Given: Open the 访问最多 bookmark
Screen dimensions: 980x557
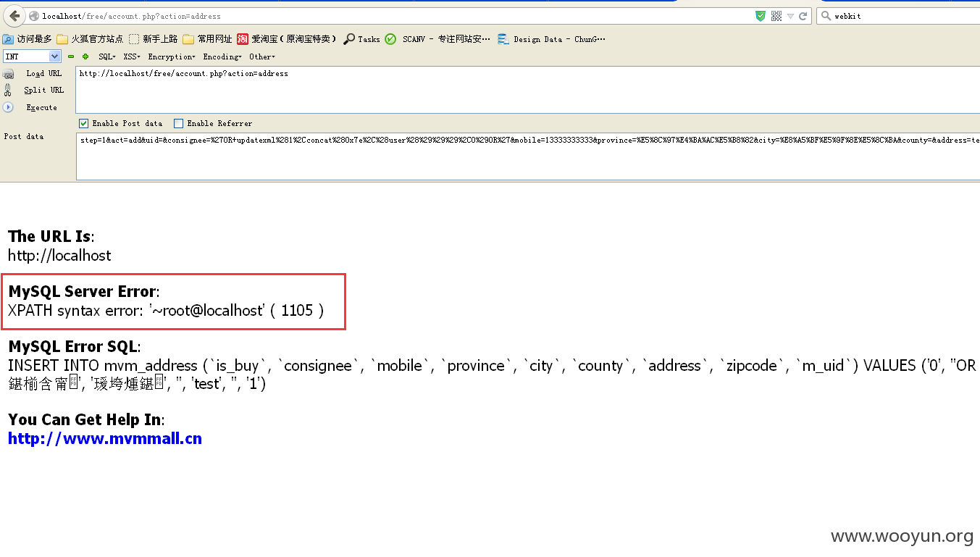Looking at the screenshot, I should 28,39.
